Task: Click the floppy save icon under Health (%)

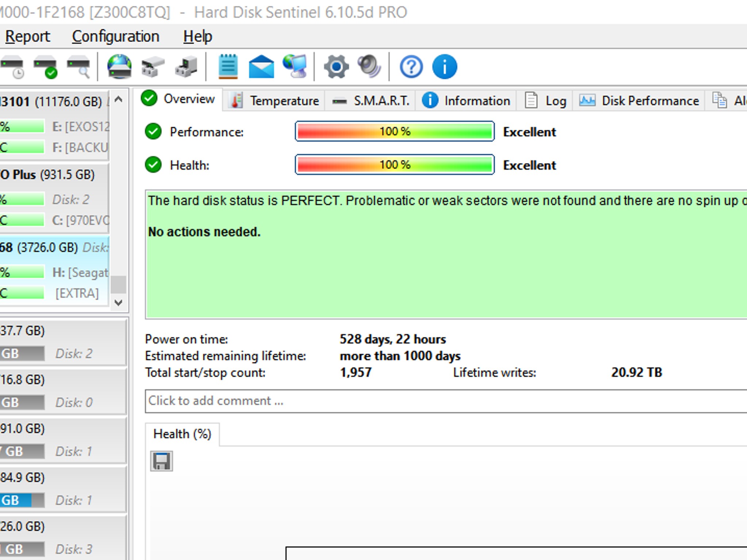Action: pyautogui.click(x=162, y=461)
